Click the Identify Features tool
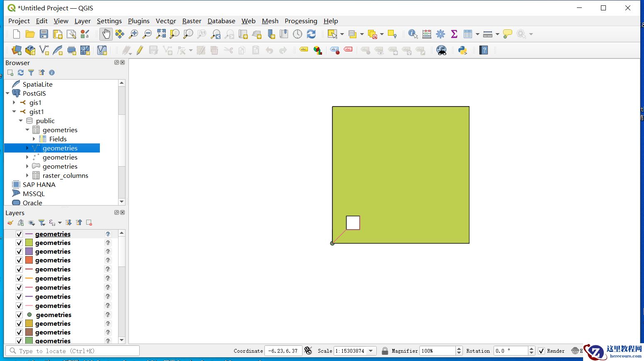The width and height of the screenshot is (644, 361). coord(412,34)
